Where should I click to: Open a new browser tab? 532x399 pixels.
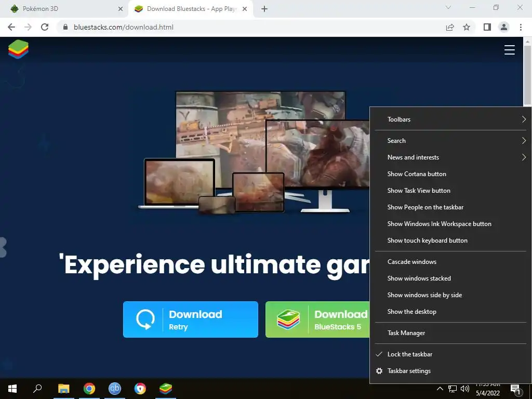click(x=264, y=9)
